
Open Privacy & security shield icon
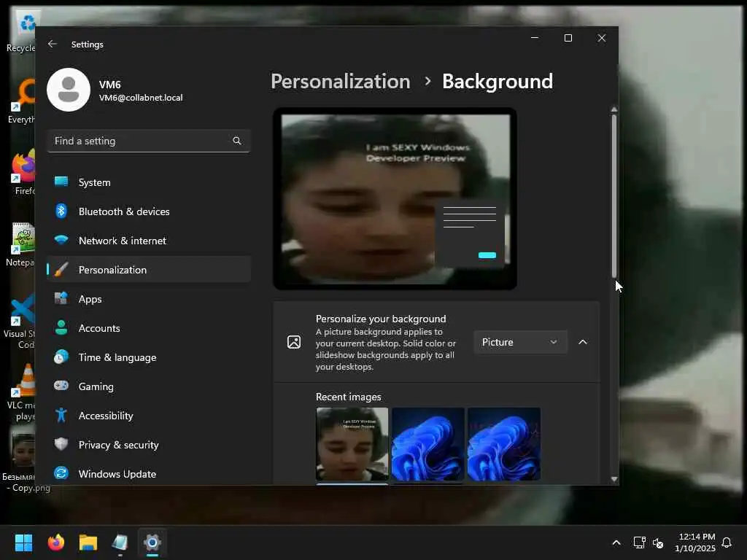[61, 444]
